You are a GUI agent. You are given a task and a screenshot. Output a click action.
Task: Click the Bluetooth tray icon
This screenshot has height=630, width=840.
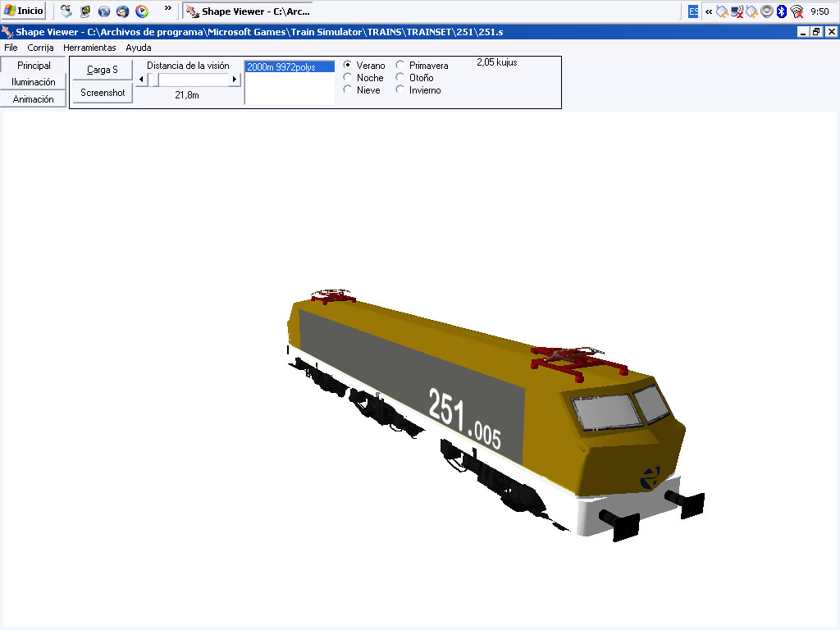782,11
